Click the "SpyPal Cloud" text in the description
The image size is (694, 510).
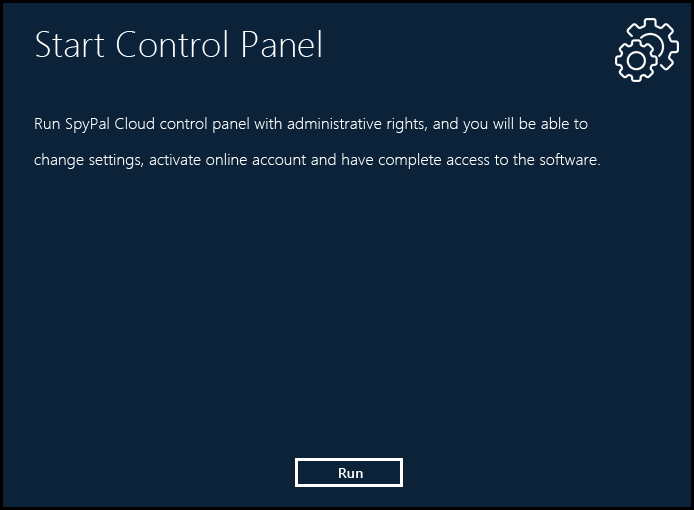click(x=106, y=124)
